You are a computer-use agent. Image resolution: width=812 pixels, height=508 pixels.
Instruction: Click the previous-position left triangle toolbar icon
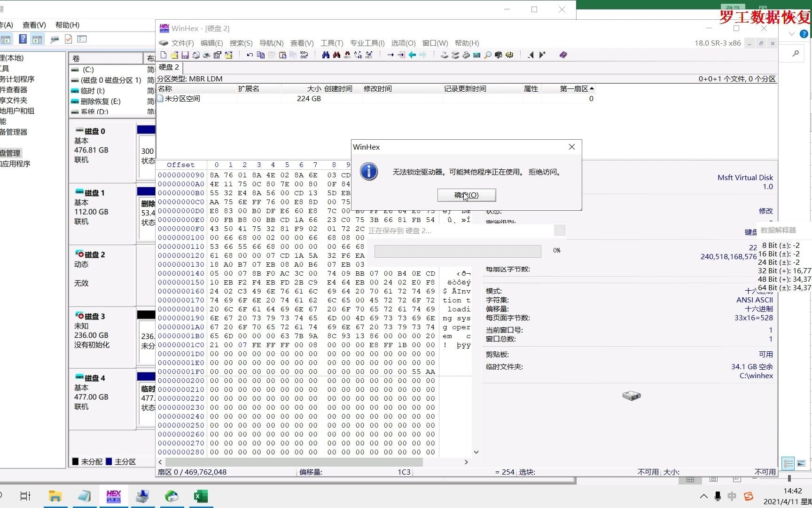click(x=531, y=55)
